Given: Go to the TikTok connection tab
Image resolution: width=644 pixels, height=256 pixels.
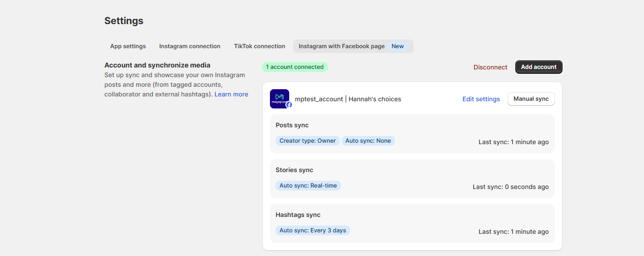Looking at the screenshot, I should (x=259, y=46).
